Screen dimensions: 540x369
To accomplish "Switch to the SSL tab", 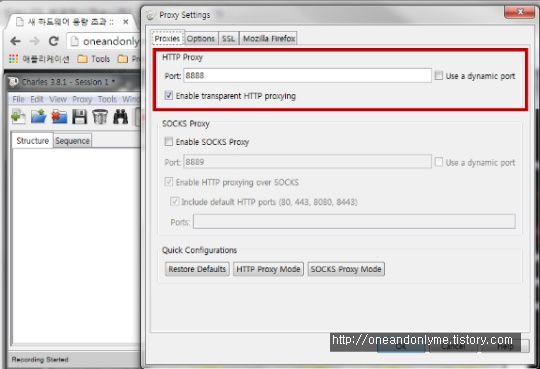I will [x=228, y=38].
